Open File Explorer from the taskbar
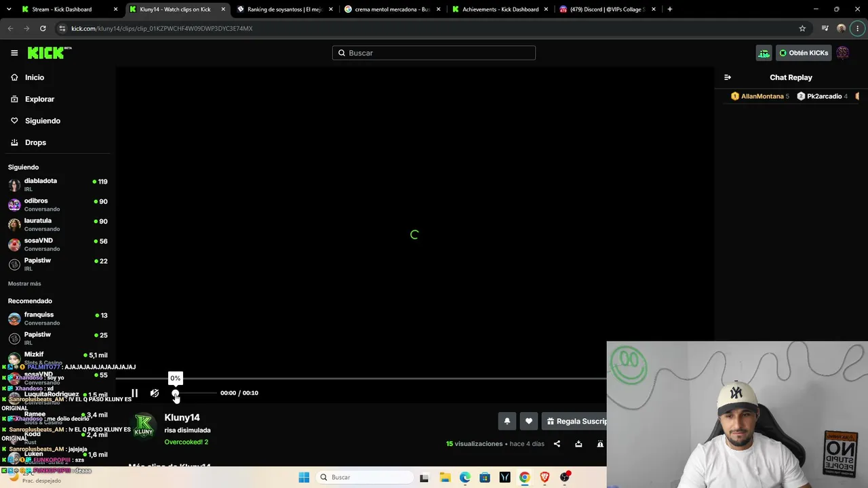The width and height of the screenshot is (868, 488). [x=445, y=477]
